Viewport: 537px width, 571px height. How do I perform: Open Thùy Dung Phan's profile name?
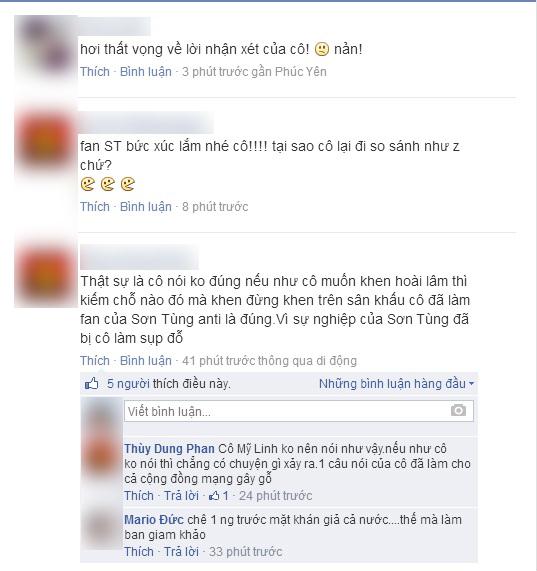[x=169, y=449]
